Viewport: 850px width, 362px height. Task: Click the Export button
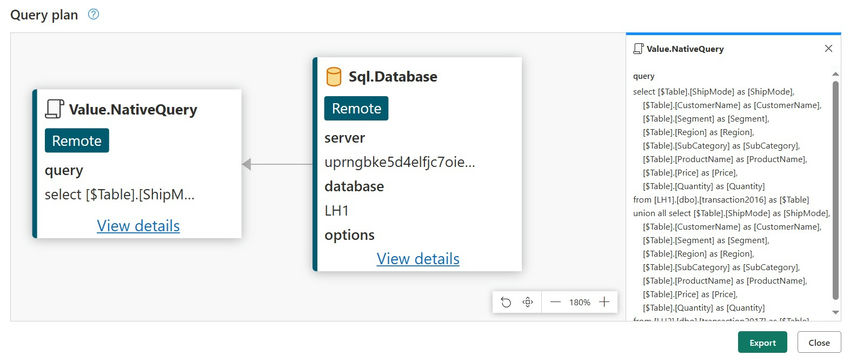762,342
